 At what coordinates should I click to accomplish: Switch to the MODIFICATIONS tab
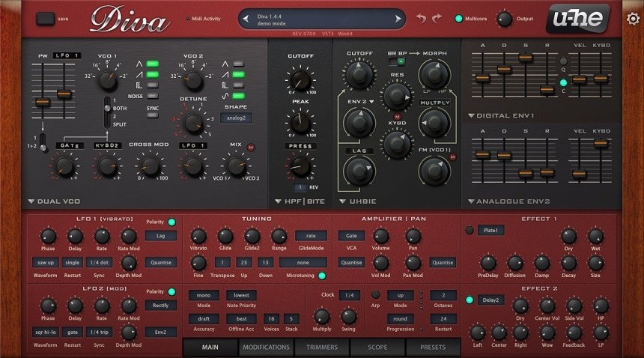coord(266,348)
